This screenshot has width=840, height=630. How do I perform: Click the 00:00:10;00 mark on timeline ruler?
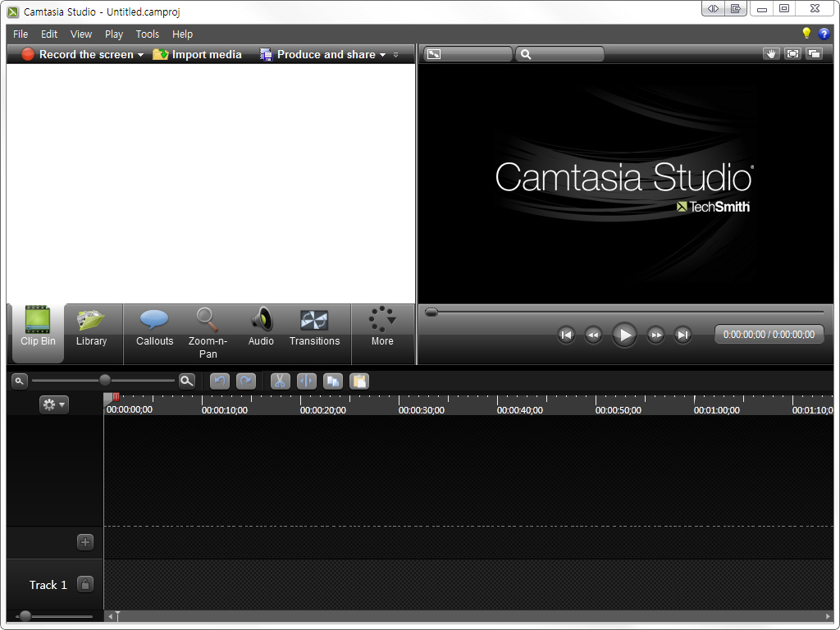click(x=225, y=410)
